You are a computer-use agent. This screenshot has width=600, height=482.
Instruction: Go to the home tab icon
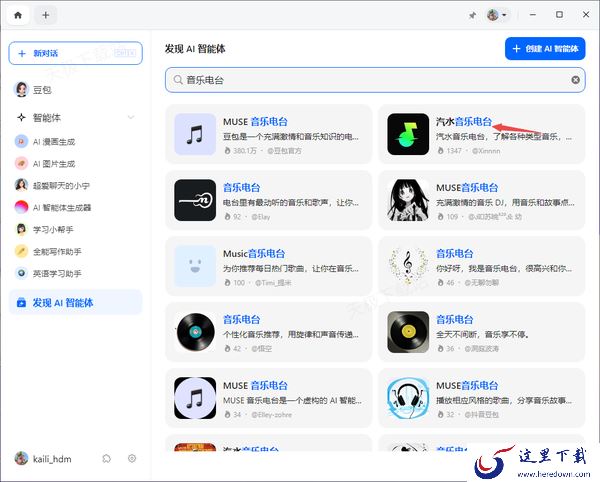[x=18, y=15]
